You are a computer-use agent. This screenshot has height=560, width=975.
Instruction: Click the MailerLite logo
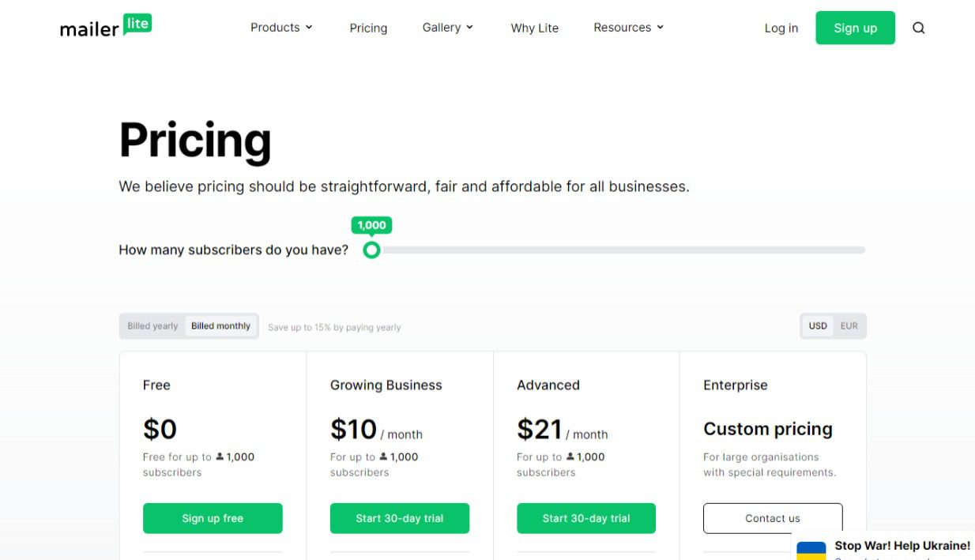coord(106,26)
